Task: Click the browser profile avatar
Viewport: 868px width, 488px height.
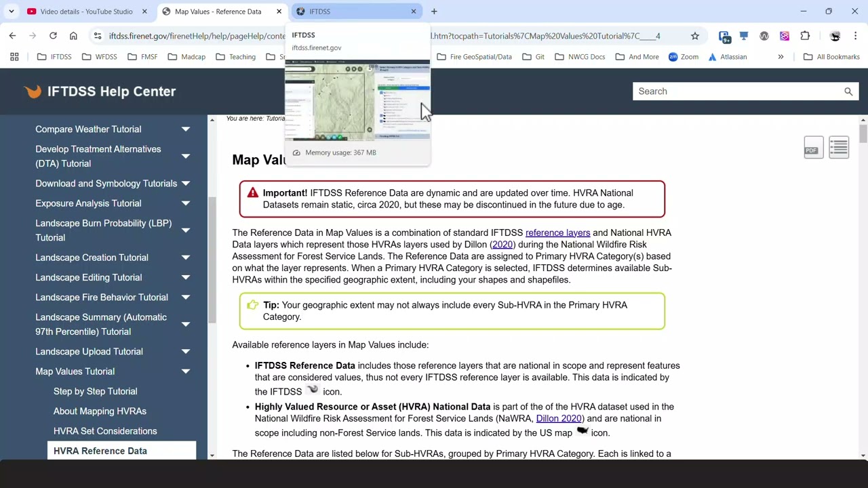Action: point(835,36)
